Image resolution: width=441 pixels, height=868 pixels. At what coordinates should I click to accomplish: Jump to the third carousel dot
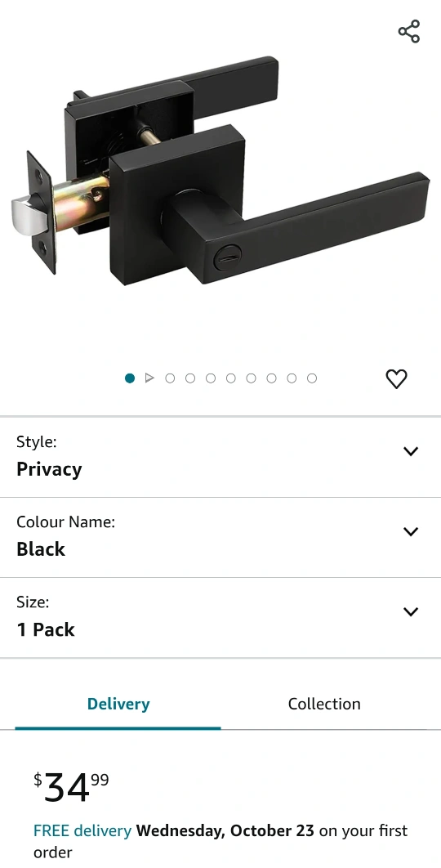point(170,378)
